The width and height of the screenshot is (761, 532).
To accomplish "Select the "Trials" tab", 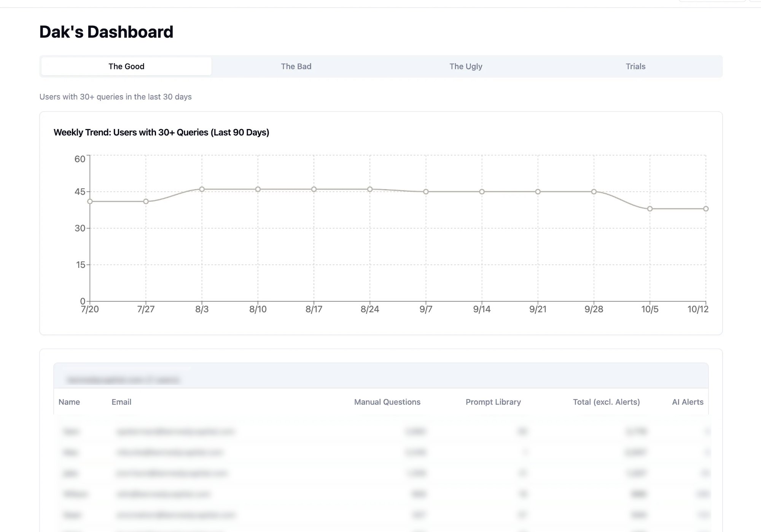I will click(x=635, y=66).
